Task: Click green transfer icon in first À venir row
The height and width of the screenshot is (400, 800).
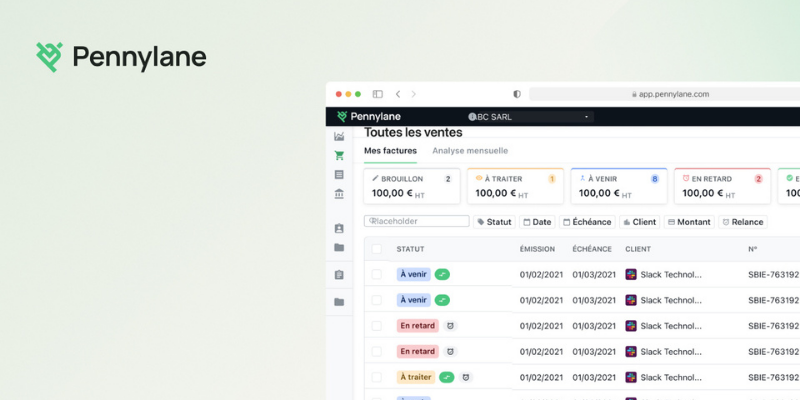Action: (x=442, y=274)
